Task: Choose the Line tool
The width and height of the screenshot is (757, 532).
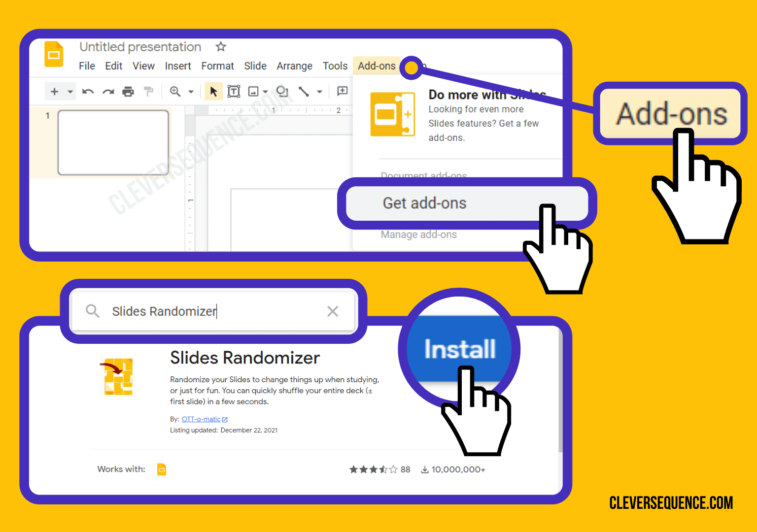Action: 305,91
